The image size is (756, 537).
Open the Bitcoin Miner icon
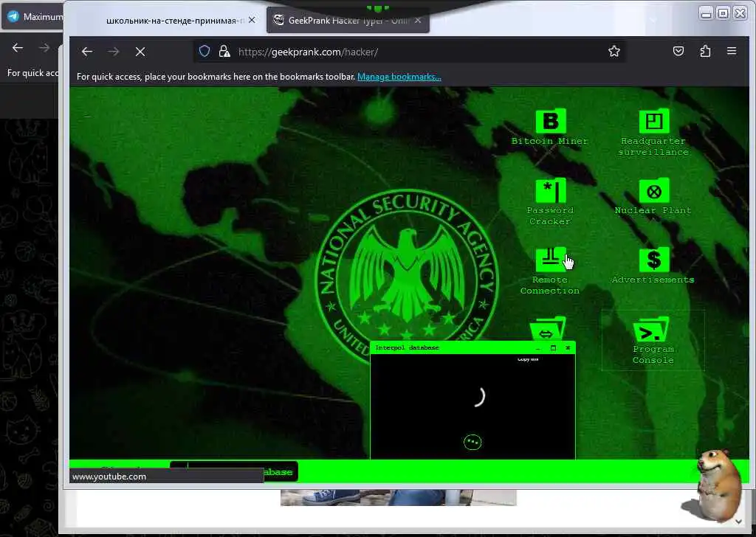(x=550, y=122)
